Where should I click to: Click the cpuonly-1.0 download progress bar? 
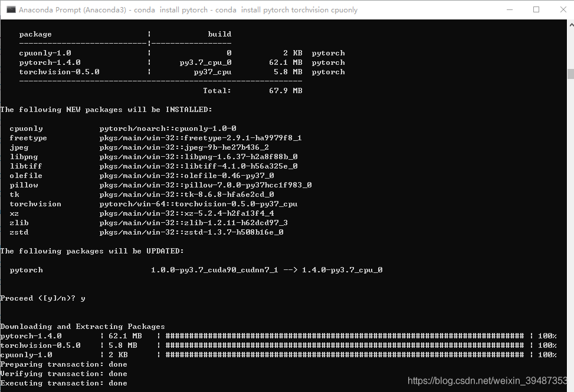[345, 355]
